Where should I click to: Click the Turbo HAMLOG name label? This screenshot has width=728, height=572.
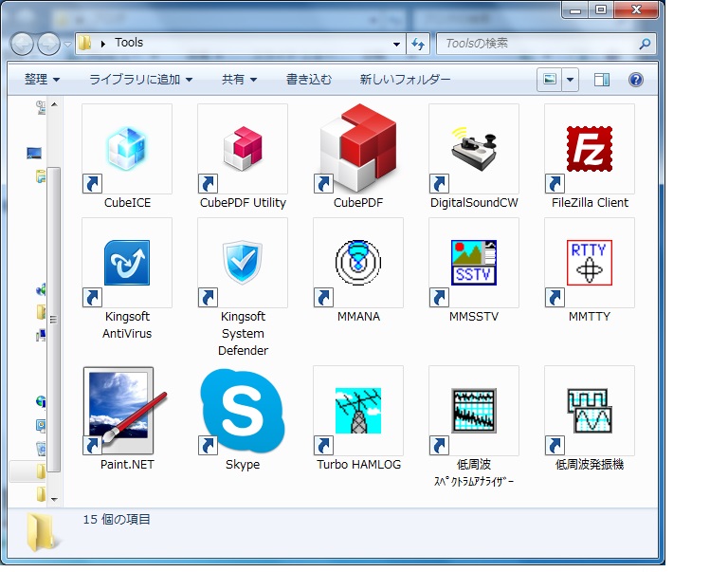(358, 464)
